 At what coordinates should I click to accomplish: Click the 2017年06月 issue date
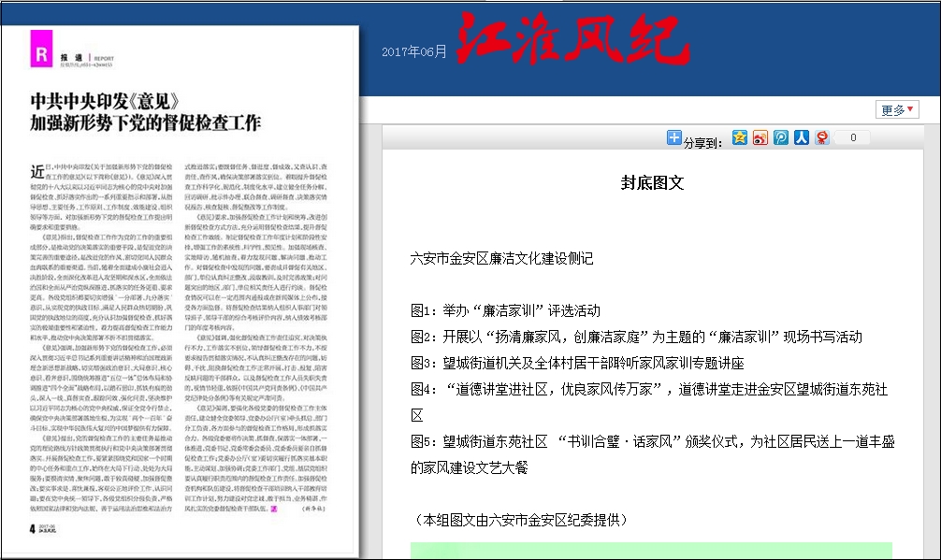tap(414, 51)
